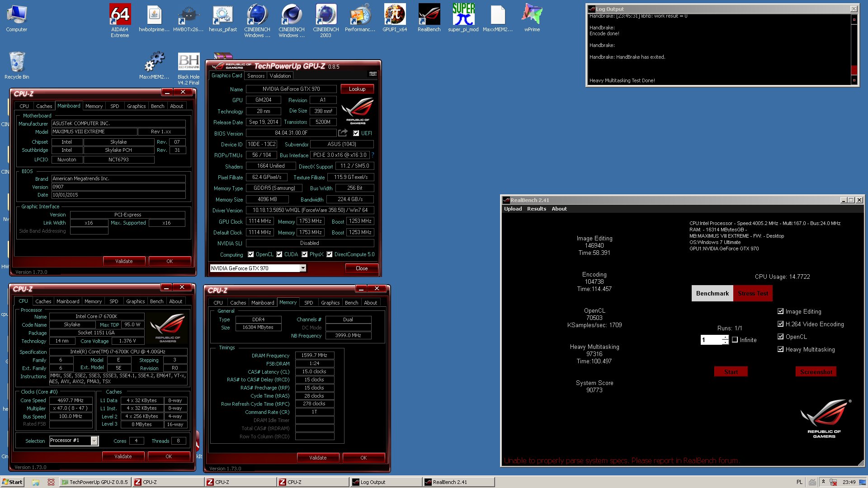Click the Stress Test button in RealBench

[753, 293]
